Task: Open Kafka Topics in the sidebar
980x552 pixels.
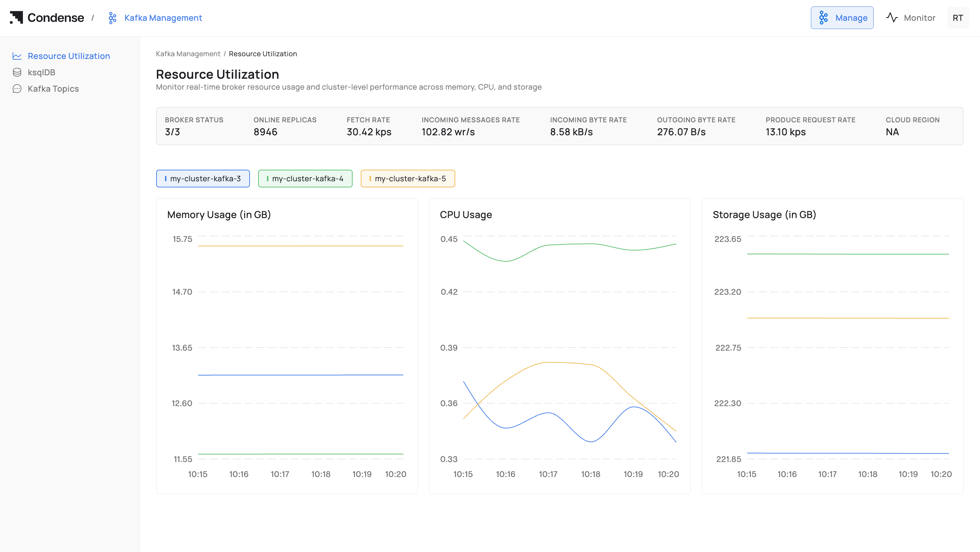Action: (x=53, y=89)
